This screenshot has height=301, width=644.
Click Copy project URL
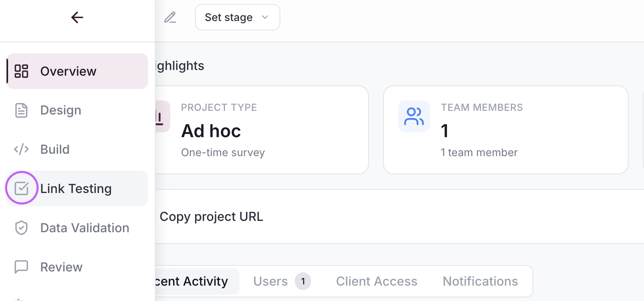[211, 217]
